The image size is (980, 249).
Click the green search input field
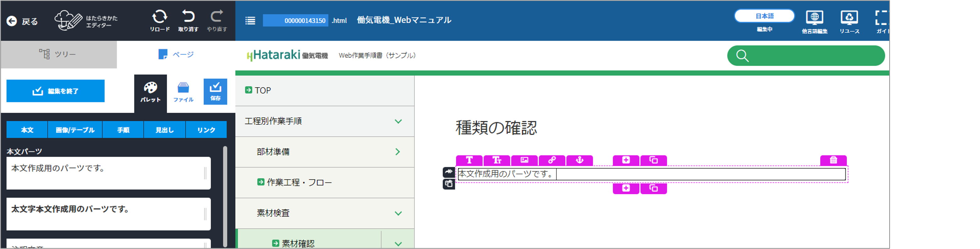click(814, 56)
